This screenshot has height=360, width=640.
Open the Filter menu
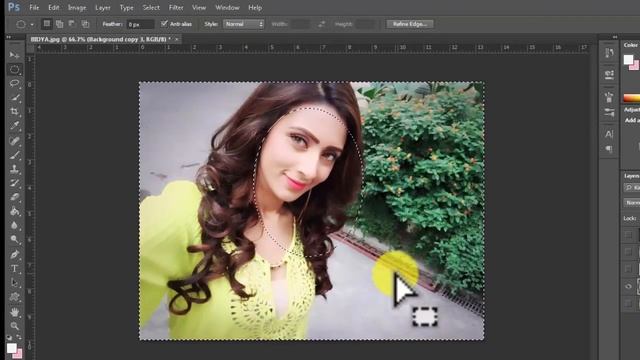pyautogui.click(x=176, y=7)
